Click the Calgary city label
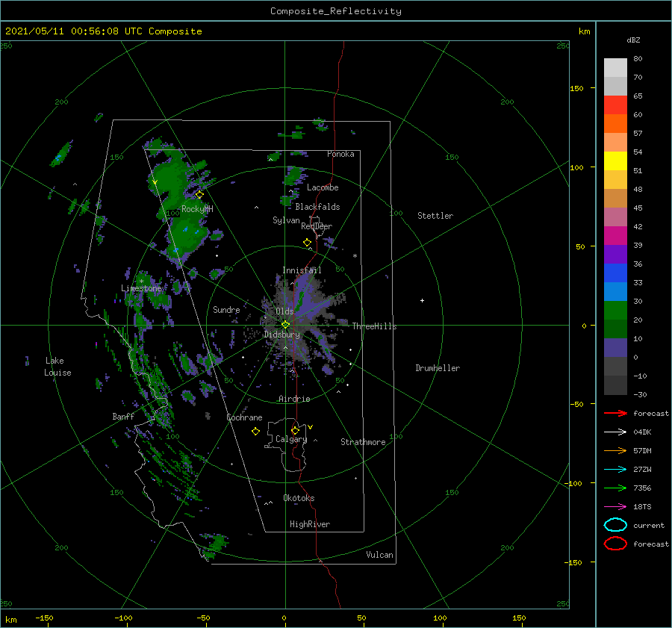The image size is (672, 628). [x=291, y=439]
